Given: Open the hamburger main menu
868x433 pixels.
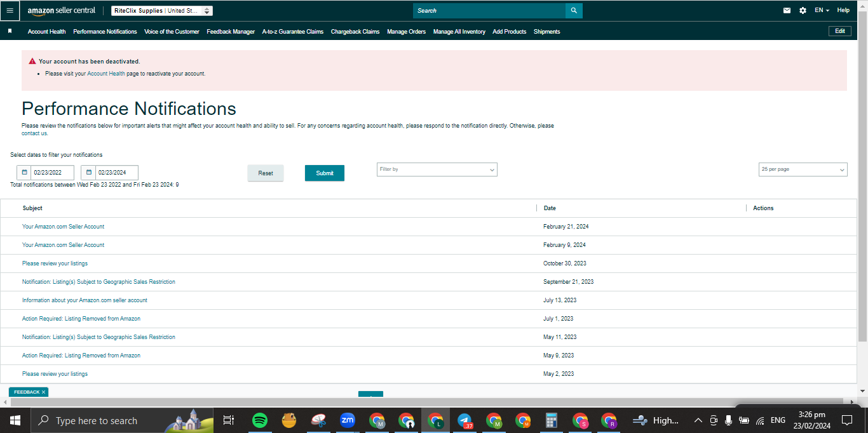Looking at the screenshot, I should tap(10, 11).
